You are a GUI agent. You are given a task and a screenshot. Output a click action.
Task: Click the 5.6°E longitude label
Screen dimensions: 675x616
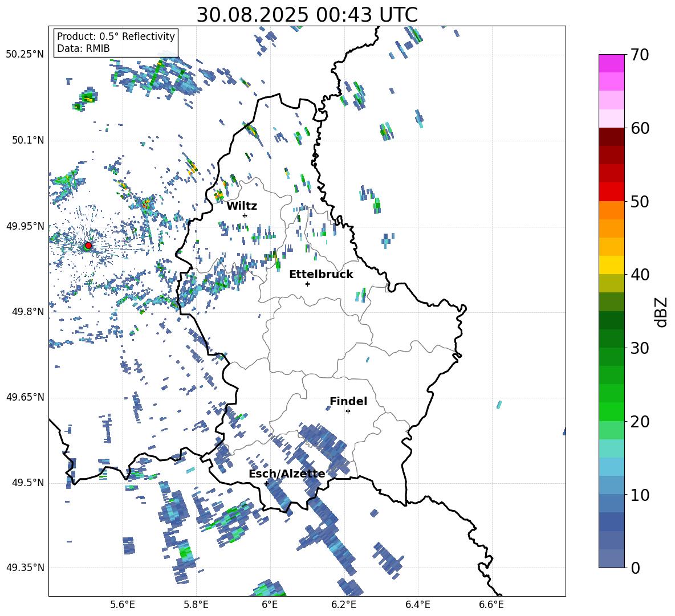[x=122, y=605]
